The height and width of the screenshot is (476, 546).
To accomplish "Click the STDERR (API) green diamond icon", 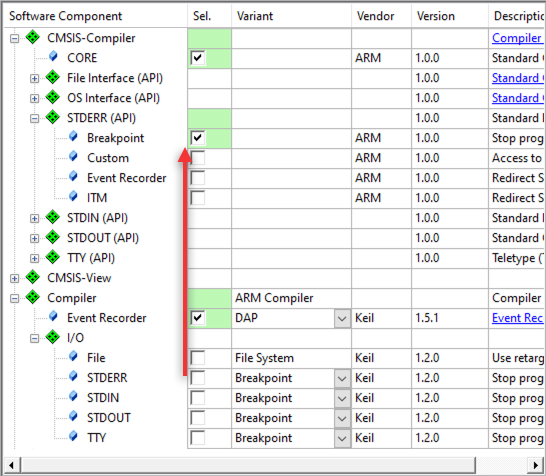I will click(x=53, y=117).
